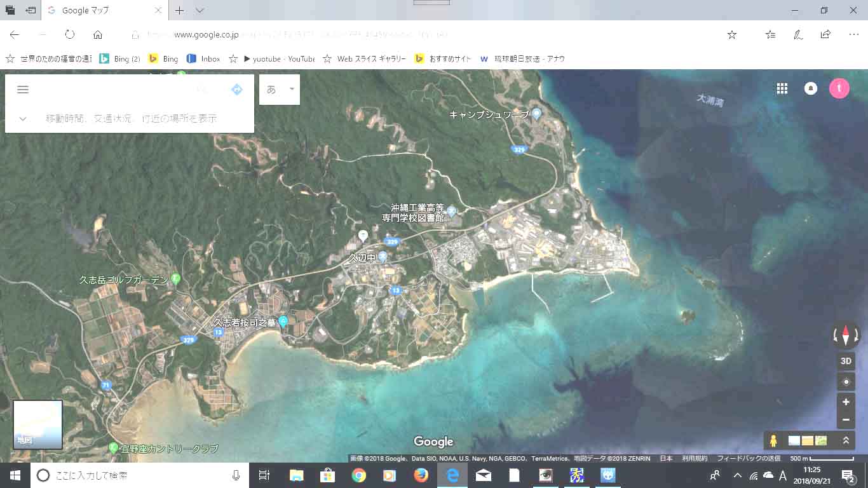The image size is (868, 488).
Task: Open the 世界のための福音 bookmark
Action: (49, 58)
